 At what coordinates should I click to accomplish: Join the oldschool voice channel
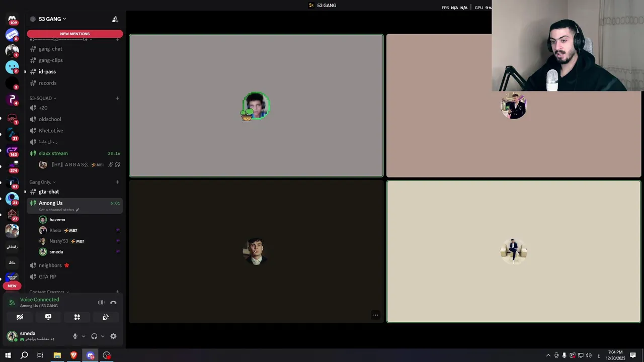pos(75,119)
